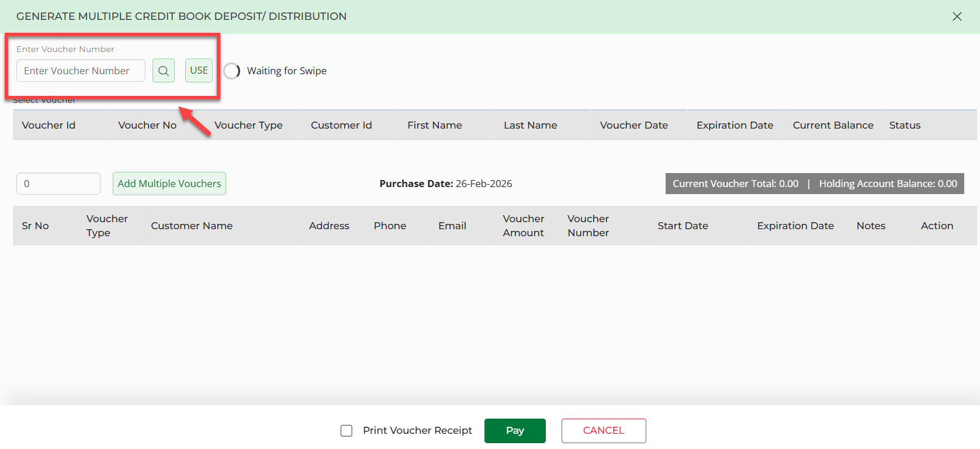This screenshot has width=980, height=449.
Task: Click the Start Date column header
Action: tap(683, 226)
